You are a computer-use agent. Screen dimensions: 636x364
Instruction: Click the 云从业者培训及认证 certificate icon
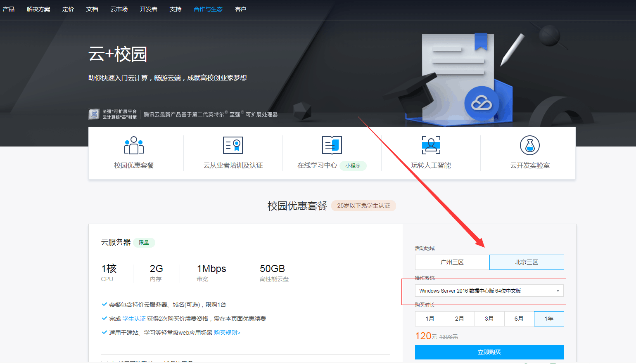pyautogui.click(x=233, y=145)
